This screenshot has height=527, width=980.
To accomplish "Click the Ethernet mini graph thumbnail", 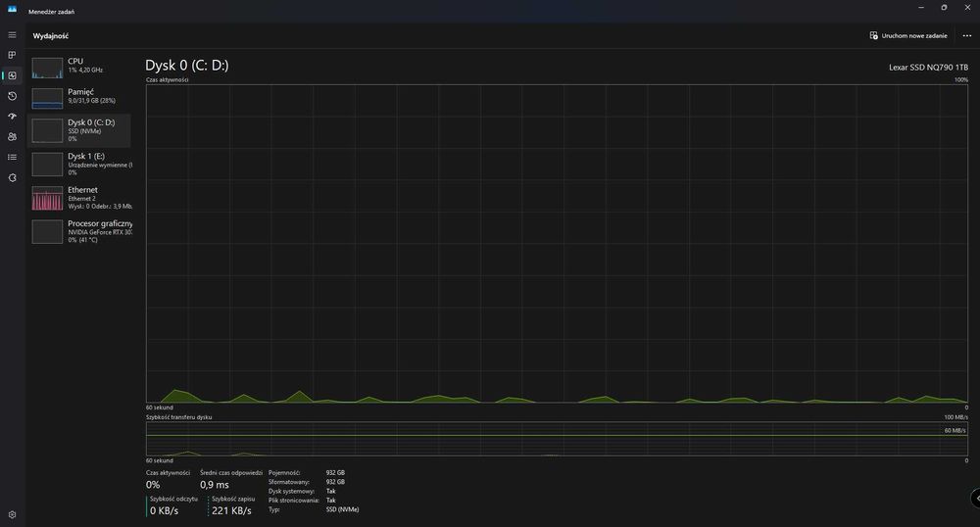I will coord(47,198).
